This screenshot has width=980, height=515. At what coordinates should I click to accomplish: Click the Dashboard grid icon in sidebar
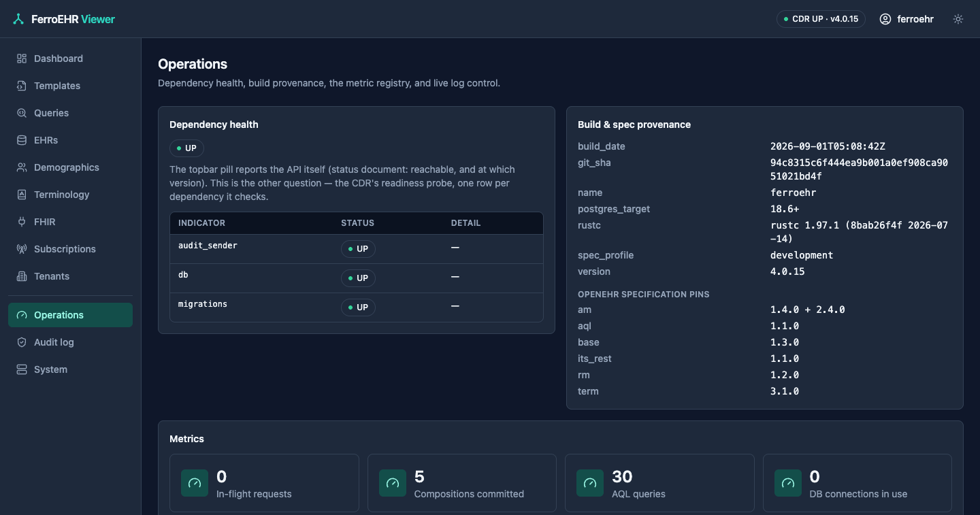22,59
